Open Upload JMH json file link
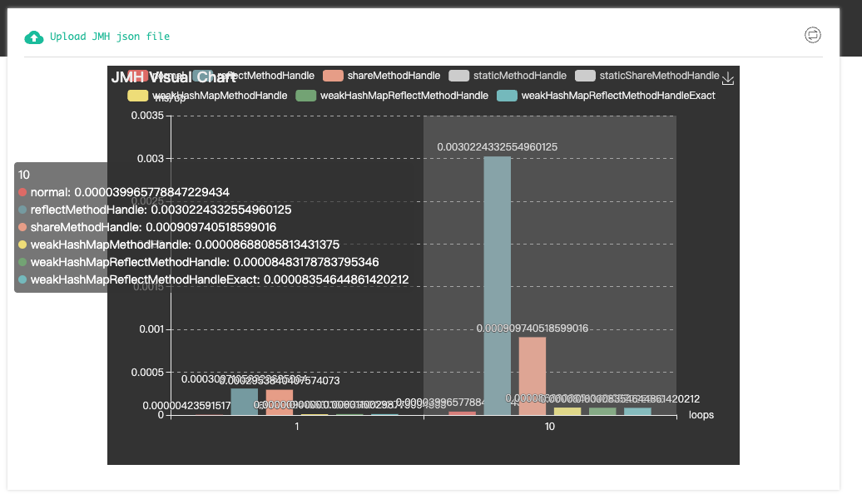This screenshot has height=504, width=862. pyautogui.click(x=109, y=37)
